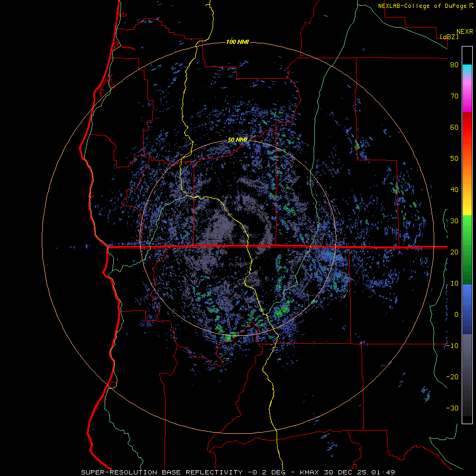The image size is (476, 476).
Task: Select the 50 value on the dBZ scale
Action: [x=454, y=159]
